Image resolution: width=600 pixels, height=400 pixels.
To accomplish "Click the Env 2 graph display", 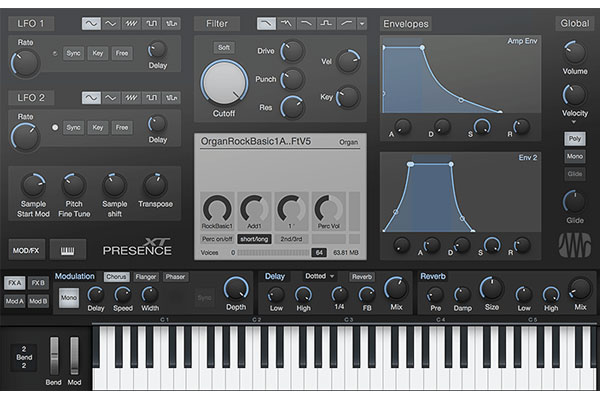I will [460, 192].
